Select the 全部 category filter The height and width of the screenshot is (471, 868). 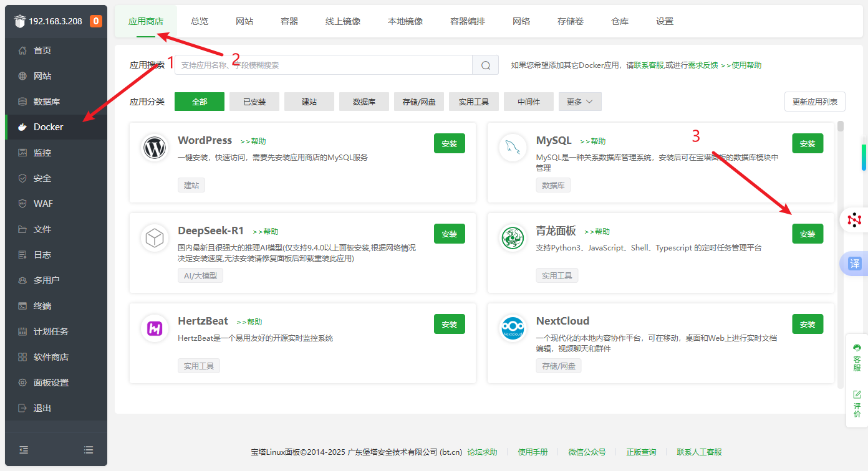(200, 102)
